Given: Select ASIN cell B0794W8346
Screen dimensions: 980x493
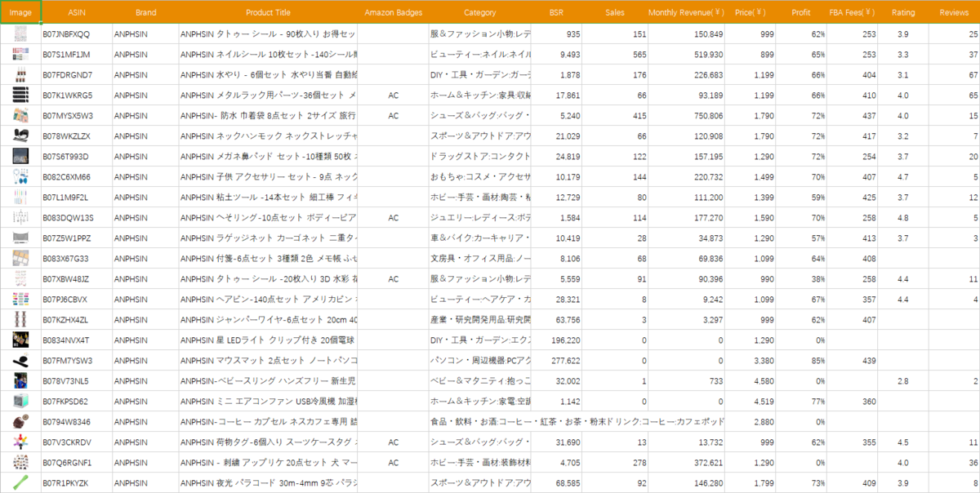Looking at the screenshot, I should pyautogui.click(x=77, y=422).
